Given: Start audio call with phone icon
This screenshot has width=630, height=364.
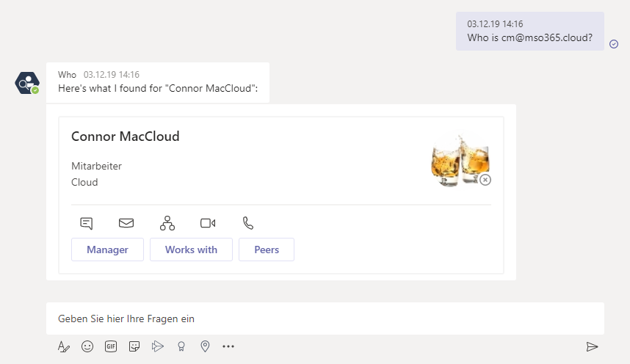Looking at the screenshot, I should 248,223.
